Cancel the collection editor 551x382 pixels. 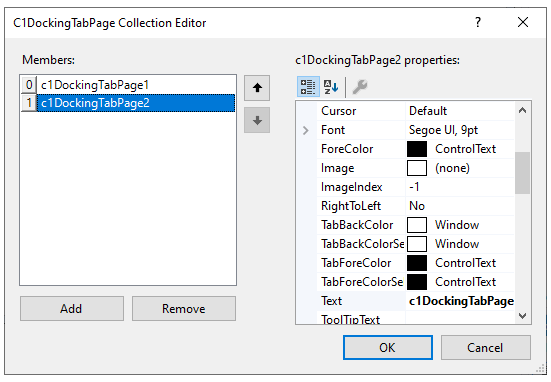[486, 348]
